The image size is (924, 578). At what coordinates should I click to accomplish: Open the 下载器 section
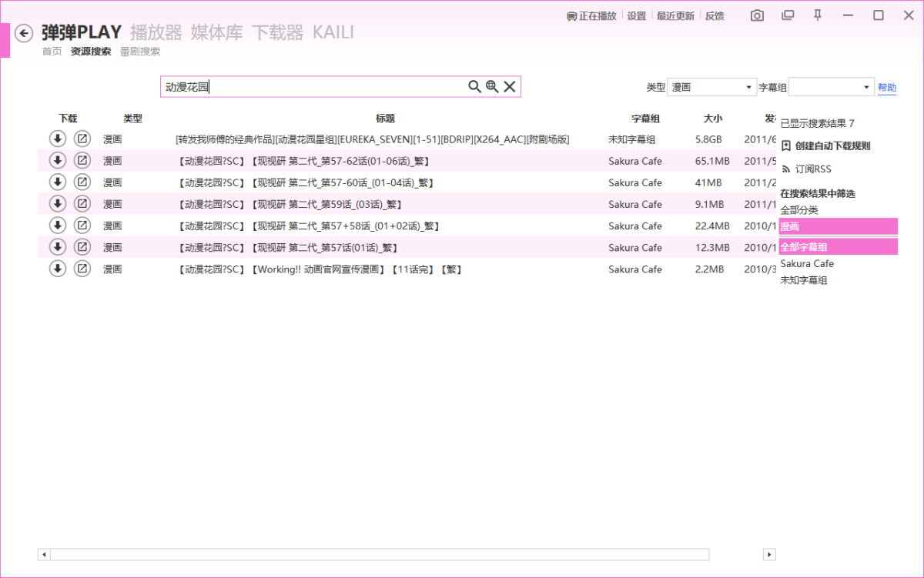click(x=277, y=32)
